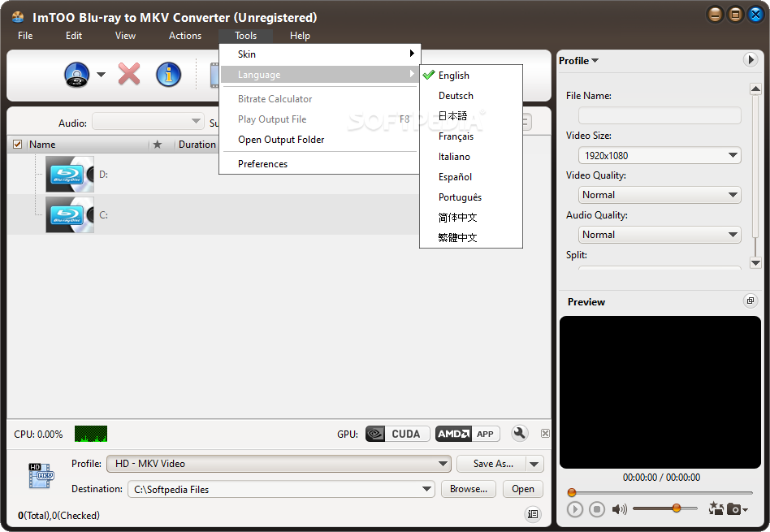Stop the preview playback
Screen dimensions: 770x532
point(597,509)
